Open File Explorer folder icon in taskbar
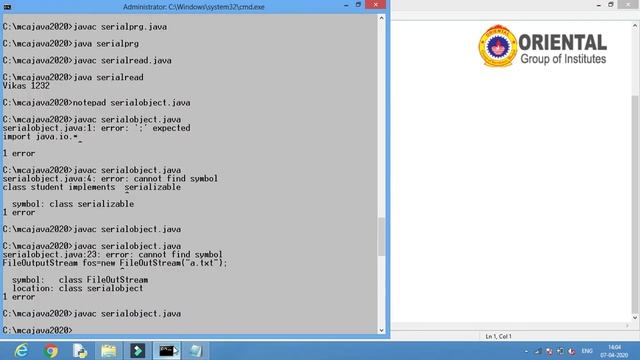This screenshot has height=360, width=640. pyautogui.click(x=109, y=351)
